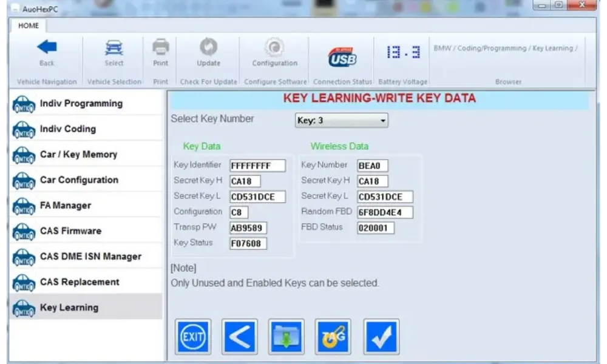Open the Configuration gear icon
The height and width of the screenshot is (364, 607).
pos(274,47)
